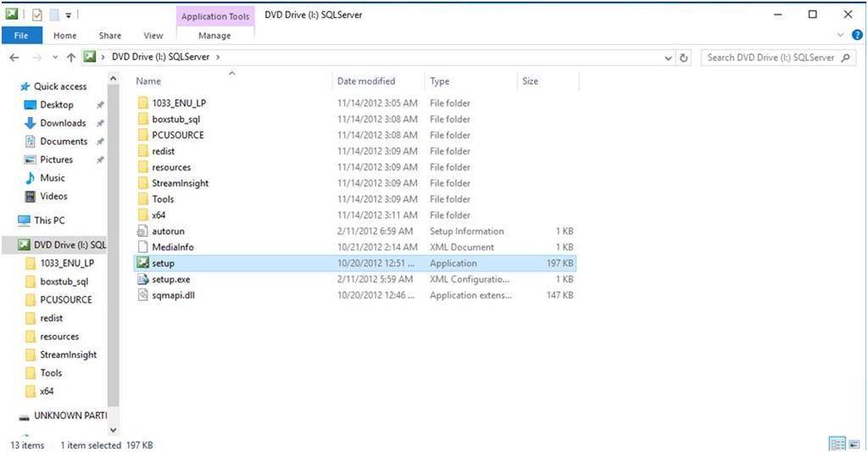Select the resources folder icon in file list
868x452 pixels.
pos(142,167)
